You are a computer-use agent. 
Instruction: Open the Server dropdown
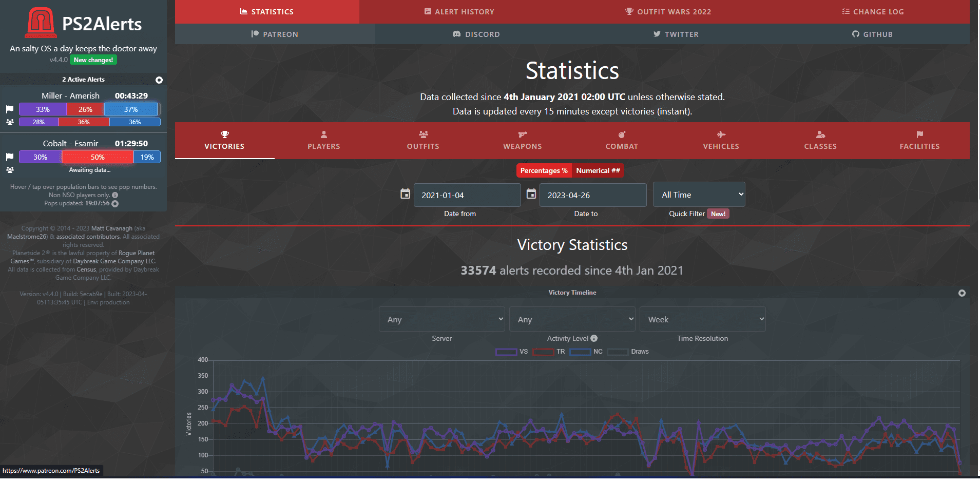[442, 319]
